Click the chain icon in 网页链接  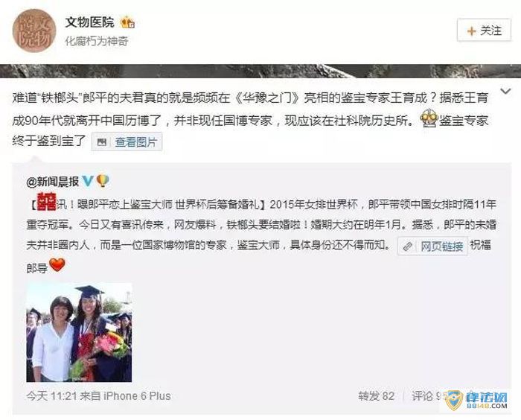click(408, 246)
